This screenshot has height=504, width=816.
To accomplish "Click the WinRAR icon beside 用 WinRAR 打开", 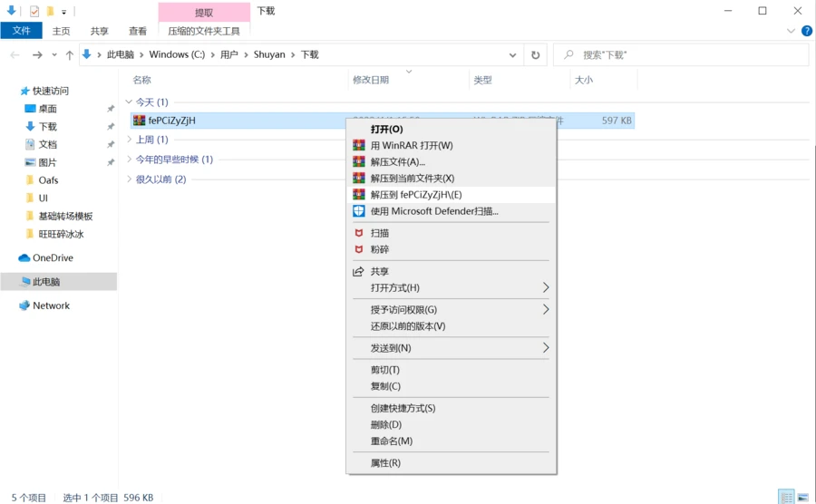I will coord(359,145).
